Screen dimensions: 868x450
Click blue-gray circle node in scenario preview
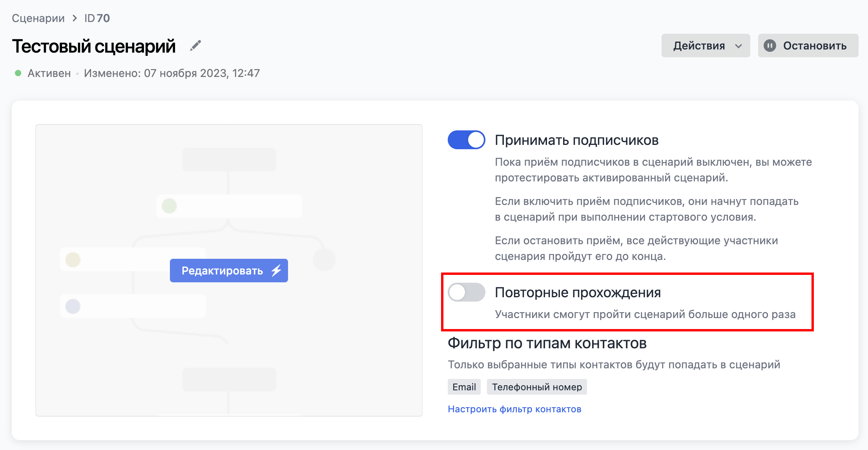tap(73, 306)
